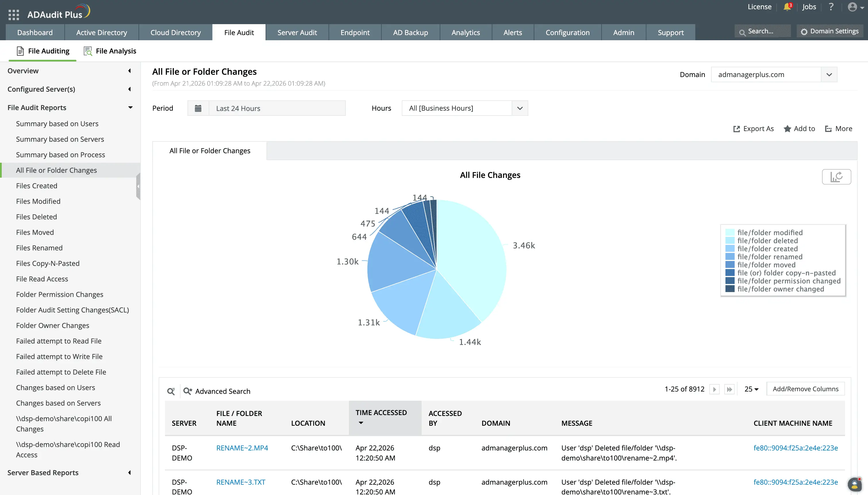Open the Configuration tab
This screenshot has height=495, width=868.
(x=568, y=32)
